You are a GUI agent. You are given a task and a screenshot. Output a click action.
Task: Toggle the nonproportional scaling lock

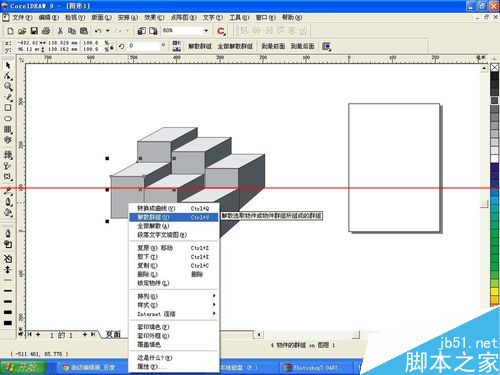[112, 47]
